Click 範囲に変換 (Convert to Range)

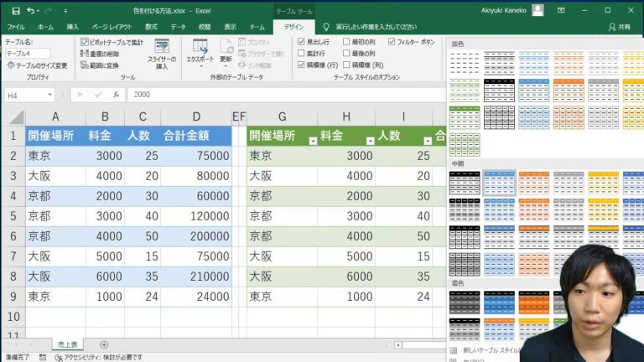tap(100, 65)
